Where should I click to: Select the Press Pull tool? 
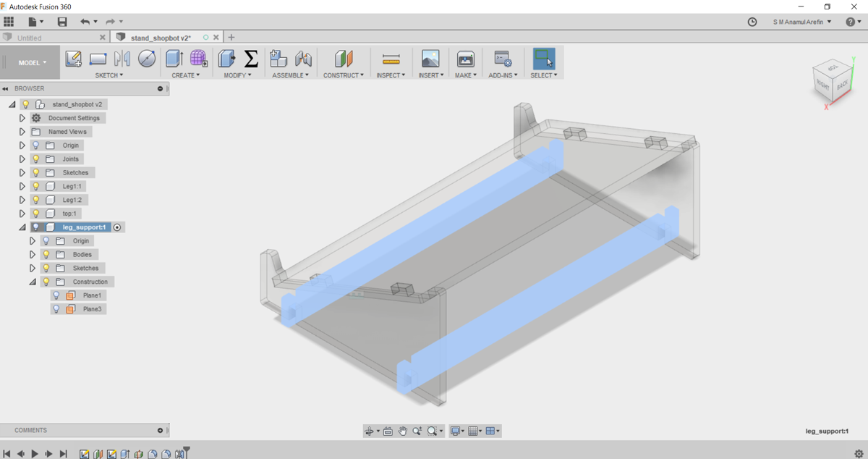[x=226, y=59]
